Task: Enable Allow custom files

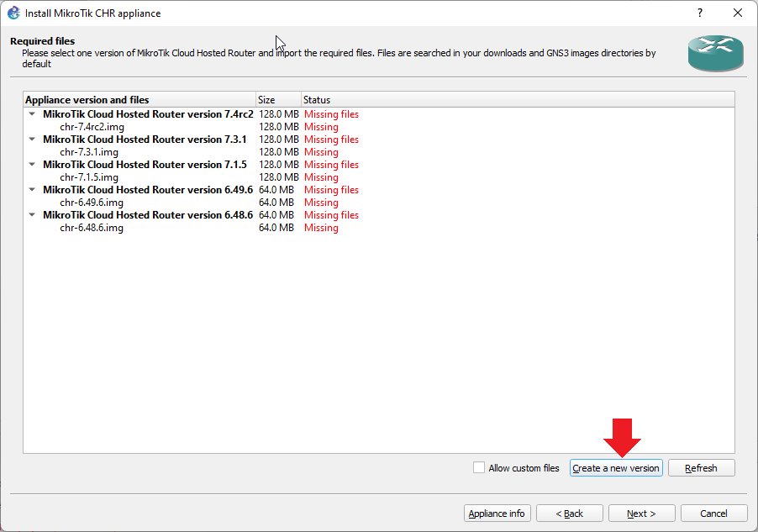Action: point(478,467)
